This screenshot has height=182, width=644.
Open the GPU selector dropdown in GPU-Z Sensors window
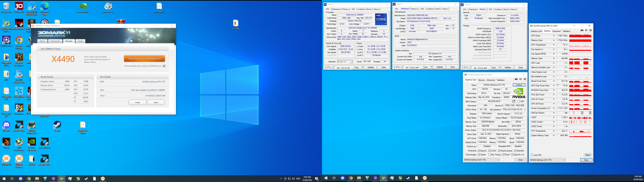(548, 160)
